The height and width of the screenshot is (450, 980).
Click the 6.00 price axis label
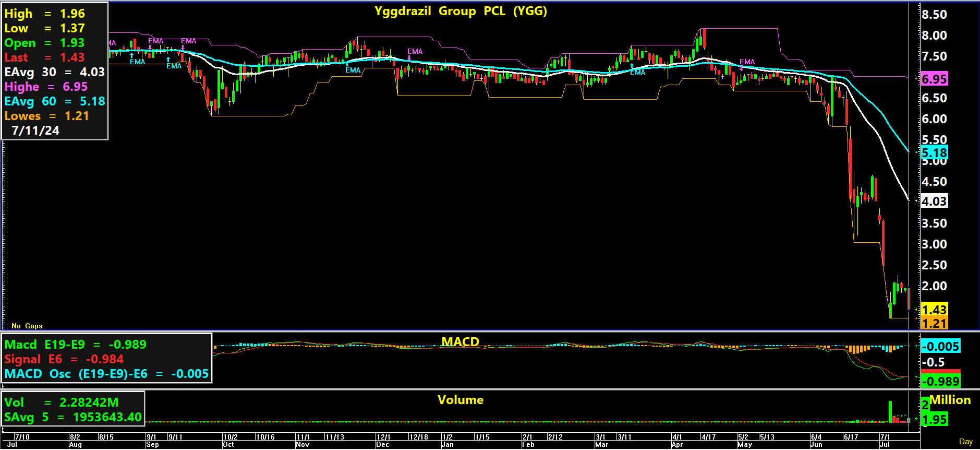pyautogui.click(x=934, y=119)
